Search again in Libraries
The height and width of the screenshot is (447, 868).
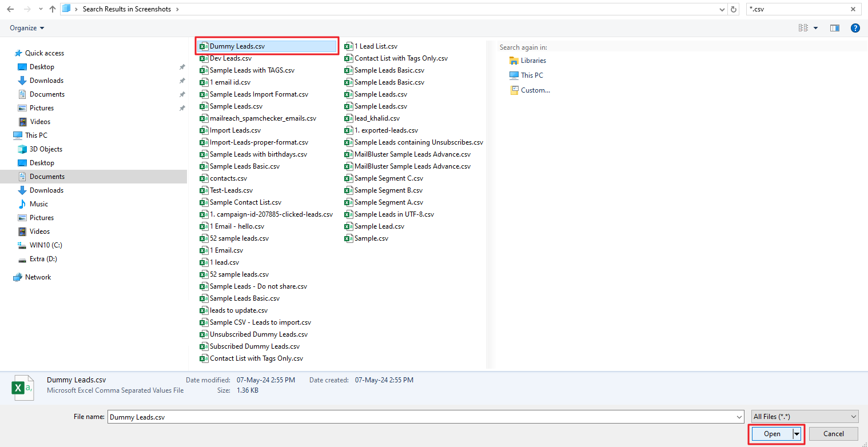533,61
